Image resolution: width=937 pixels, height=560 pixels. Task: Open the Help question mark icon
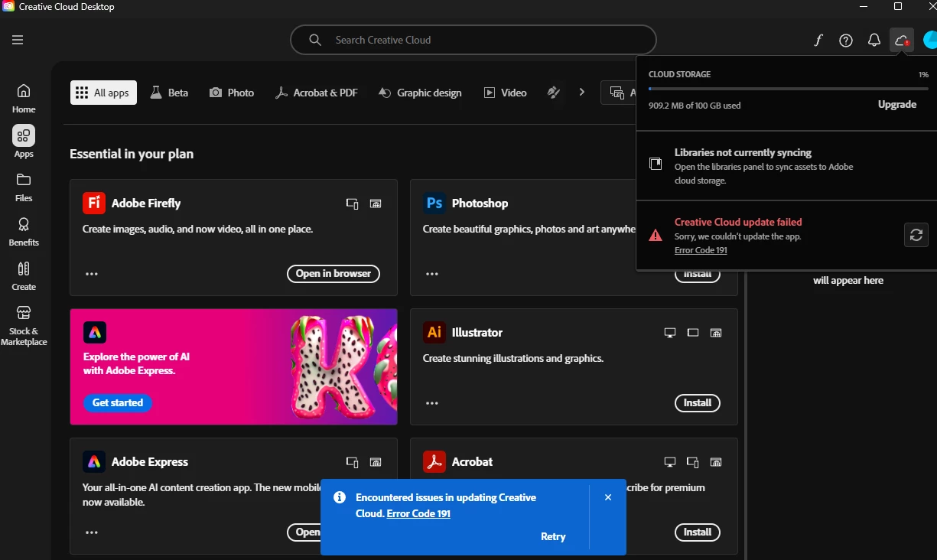[x=846, y=41]
